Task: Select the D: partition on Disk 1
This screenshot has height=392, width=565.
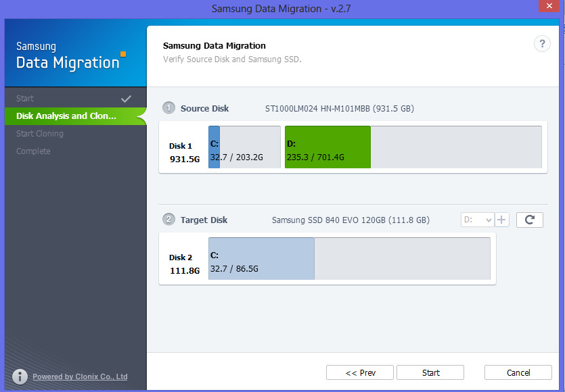Action: (327, 147)
